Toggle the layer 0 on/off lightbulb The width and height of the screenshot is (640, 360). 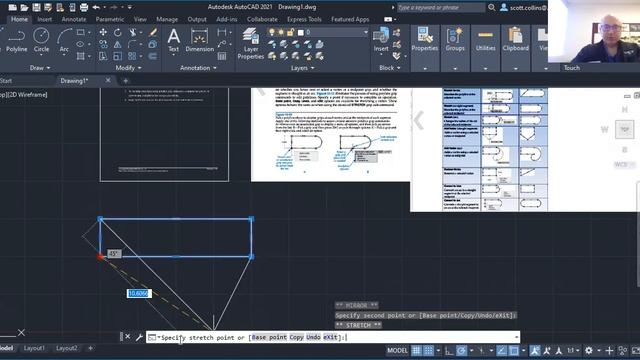[272, 32]
